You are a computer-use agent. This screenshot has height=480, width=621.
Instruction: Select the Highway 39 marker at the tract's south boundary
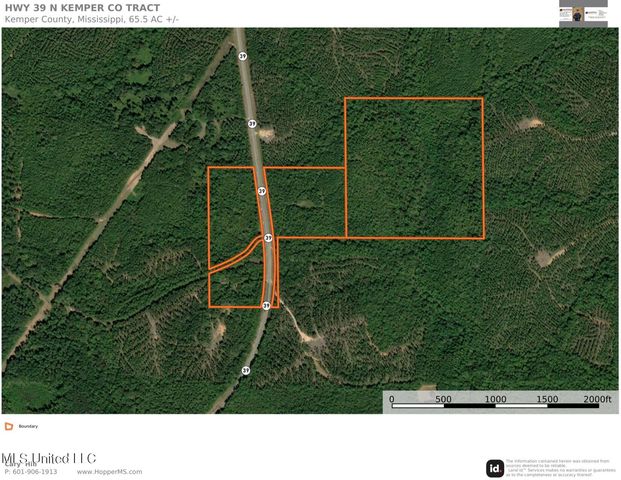click(266, 305)
